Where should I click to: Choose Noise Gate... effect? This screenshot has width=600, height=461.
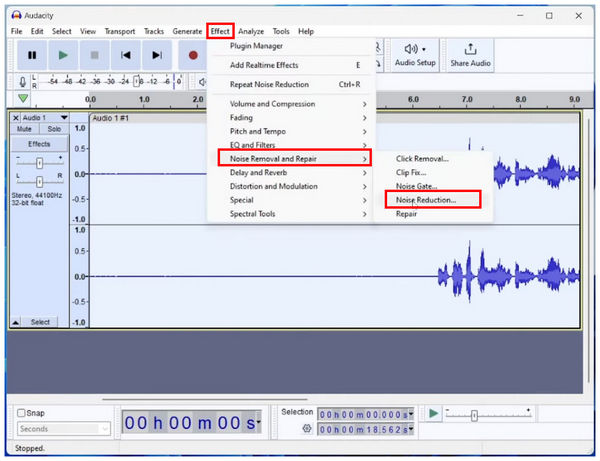tap(433, 186)
